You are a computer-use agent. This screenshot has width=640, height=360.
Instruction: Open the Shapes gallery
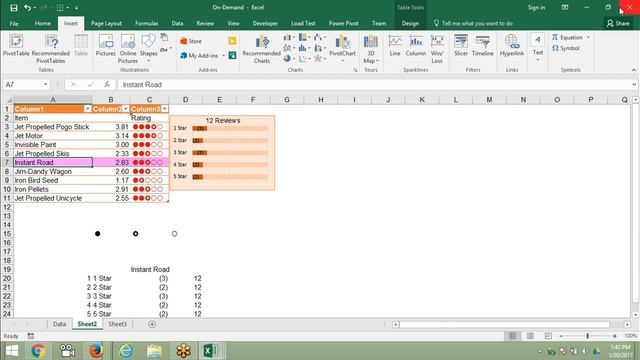tap(148, 48)
